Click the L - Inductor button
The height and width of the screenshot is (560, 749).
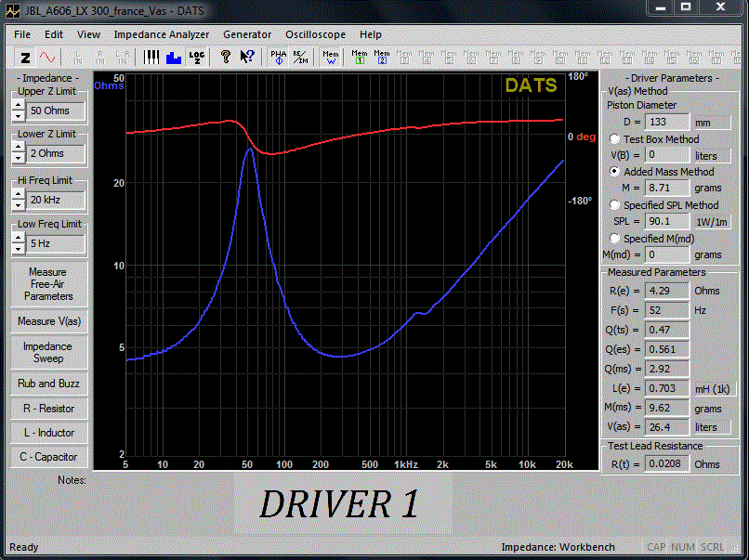(x=48, y=433)
